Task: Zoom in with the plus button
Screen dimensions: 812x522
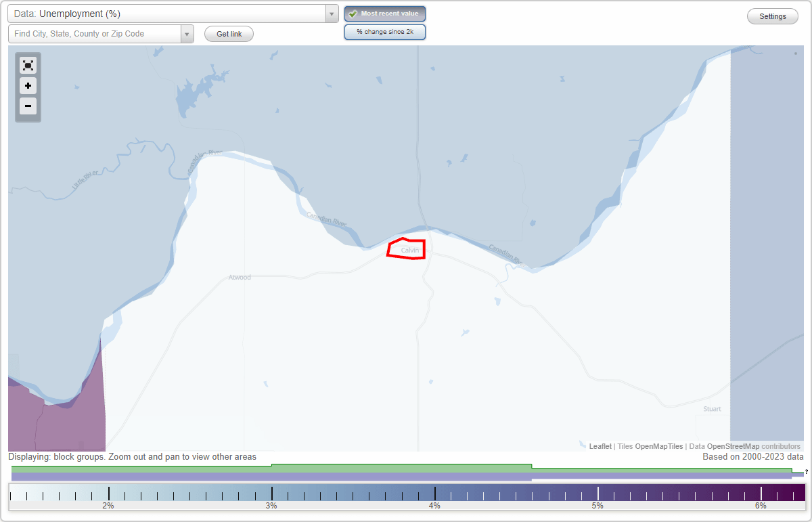Action: tap(28, 86)
